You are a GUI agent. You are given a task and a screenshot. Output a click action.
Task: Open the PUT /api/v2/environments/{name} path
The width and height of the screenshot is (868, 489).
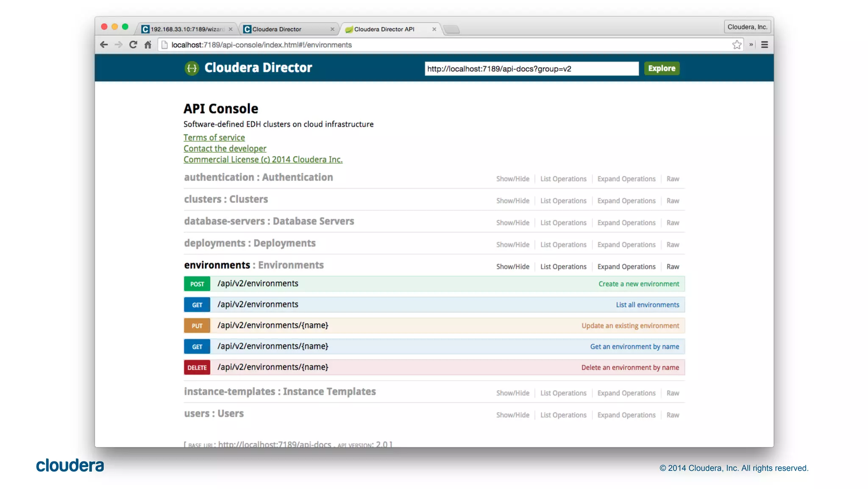click(x=273, y=326)
